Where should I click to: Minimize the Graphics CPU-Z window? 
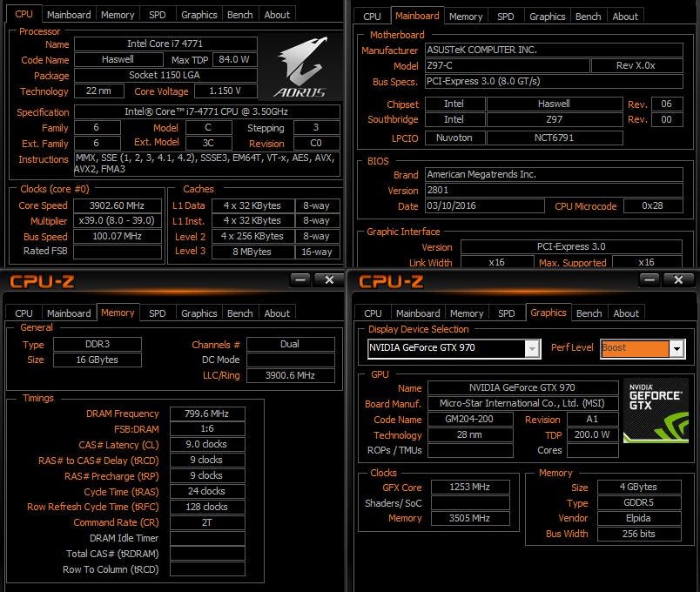click(x=650, y=280)
